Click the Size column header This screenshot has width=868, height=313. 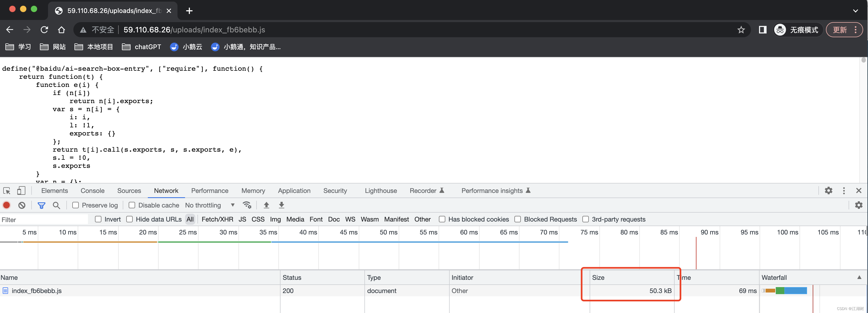[632, 278]
